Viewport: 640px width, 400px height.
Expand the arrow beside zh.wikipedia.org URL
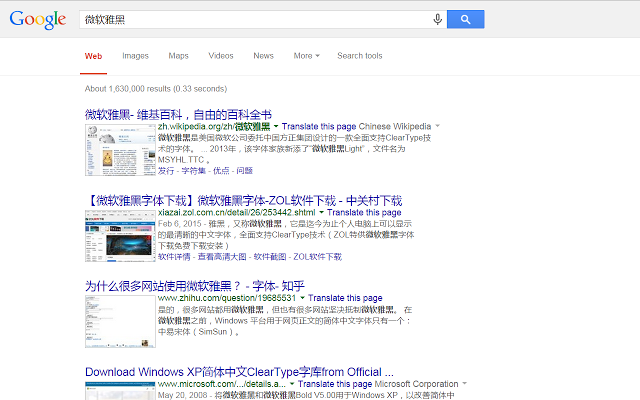[x=276, y=126]
